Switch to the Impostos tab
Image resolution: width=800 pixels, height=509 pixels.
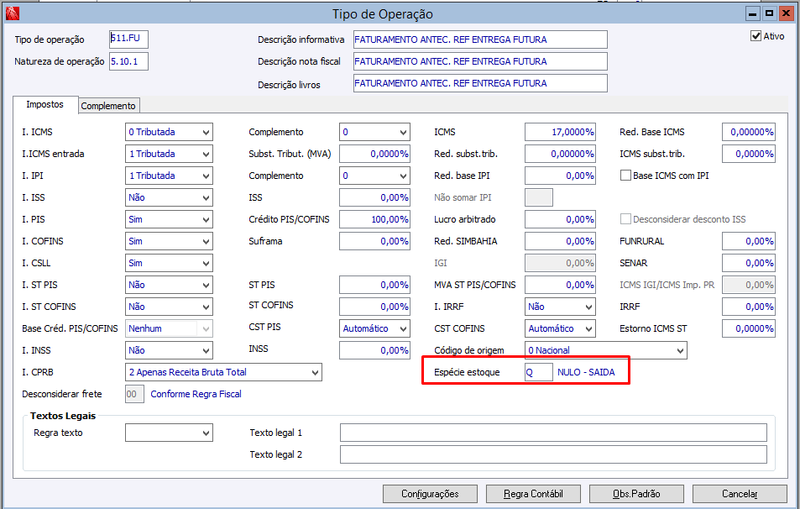[x=45, y=105]
